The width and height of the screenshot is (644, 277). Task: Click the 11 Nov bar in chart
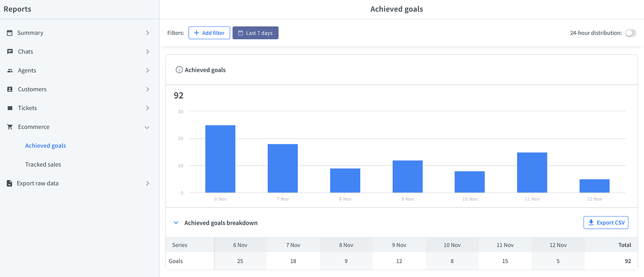[x=532, y=173]
